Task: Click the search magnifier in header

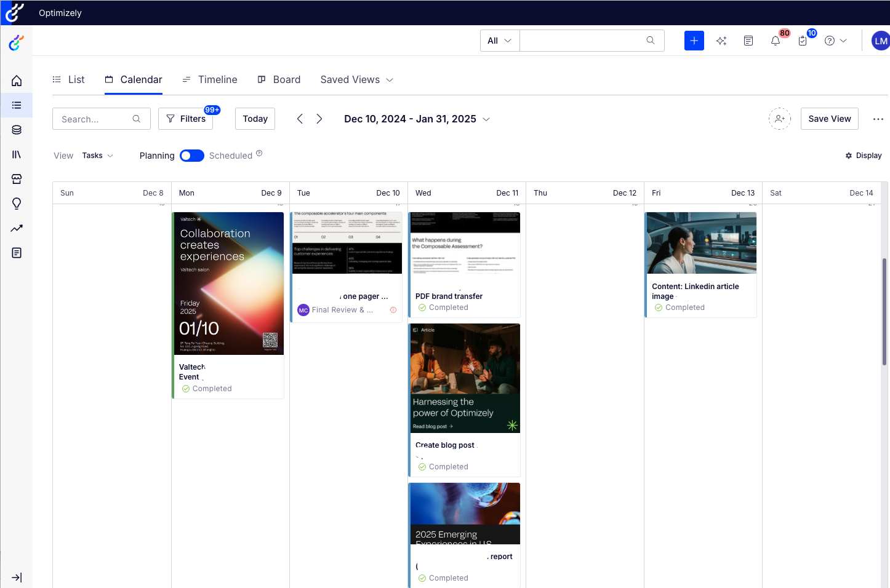Action: (651, 41)
